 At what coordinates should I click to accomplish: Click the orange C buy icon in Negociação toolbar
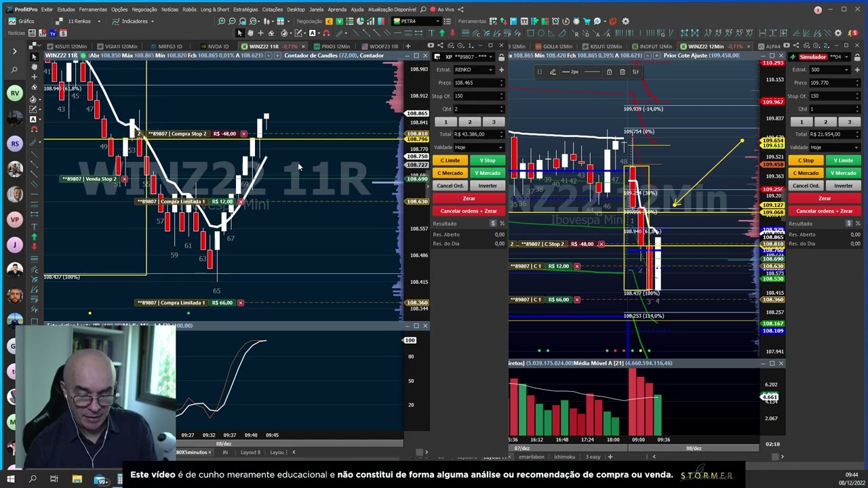click(329, 21)
